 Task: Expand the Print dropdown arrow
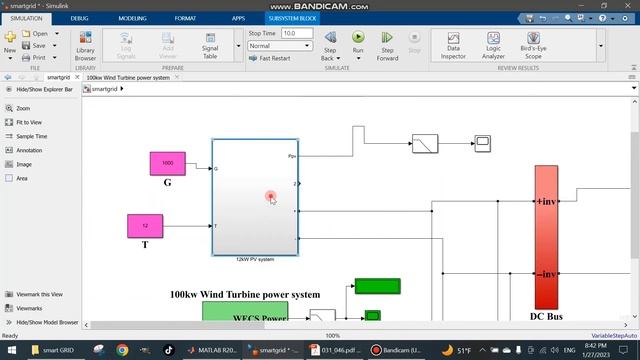[x=55, y=58]
